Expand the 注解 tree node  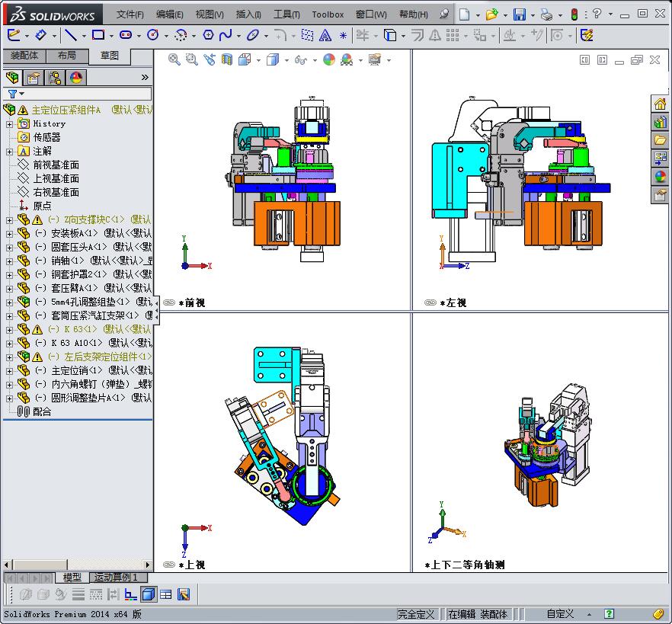9,152
